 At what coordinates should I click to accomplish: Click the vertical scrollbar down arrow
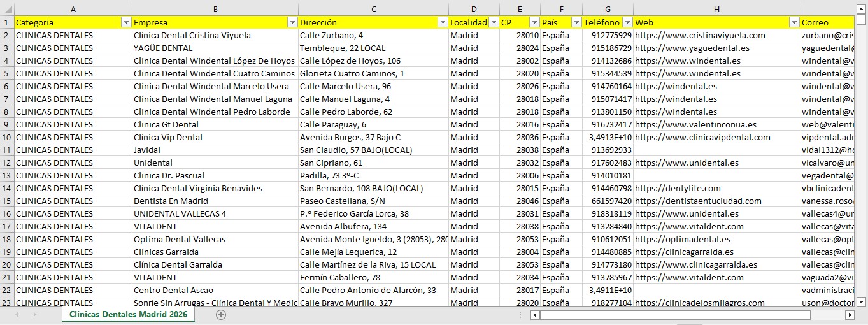point(862,302)
